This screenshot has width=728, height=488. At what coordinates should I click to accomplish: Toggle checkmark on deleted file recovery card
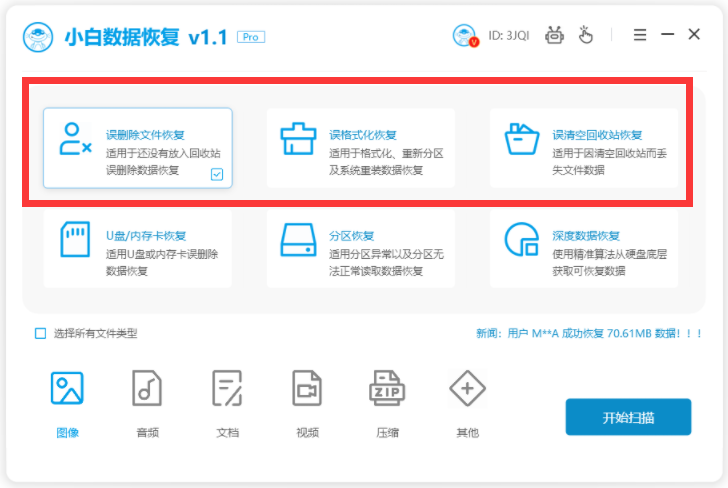coord(217,174)
